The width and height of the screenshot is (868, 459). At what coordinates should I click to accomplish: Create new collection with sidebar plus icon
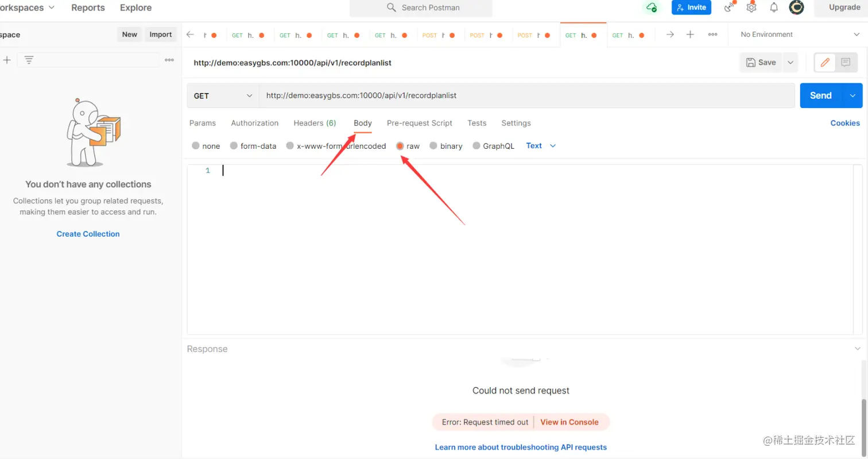[x=7, y=60]
